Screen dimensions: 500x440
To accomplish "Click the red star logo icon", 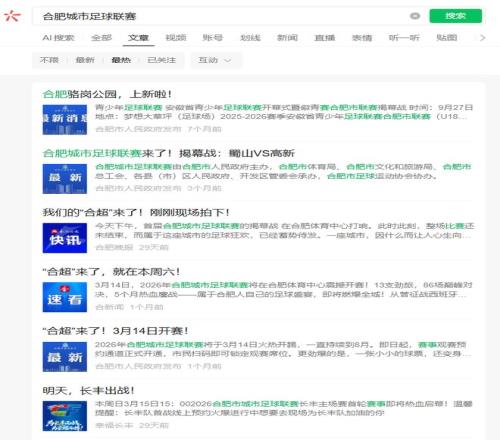I will coord(12,16).
